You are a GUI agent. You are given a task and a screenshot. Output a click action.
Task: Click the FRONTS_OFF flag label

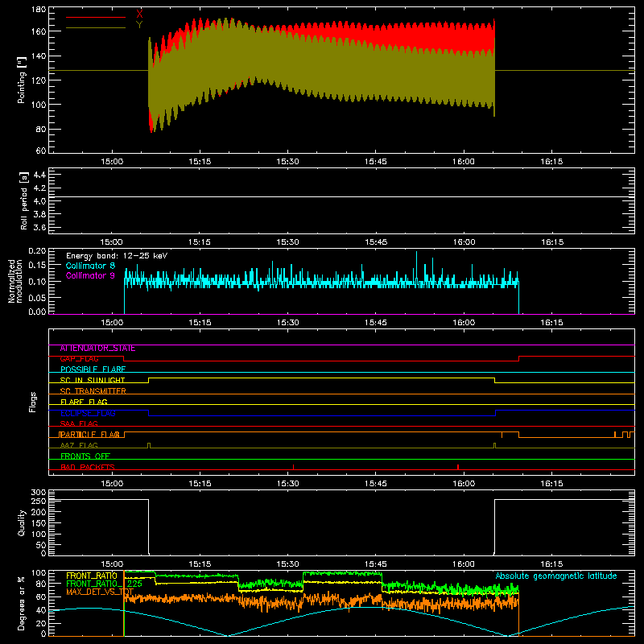[85, 456]
